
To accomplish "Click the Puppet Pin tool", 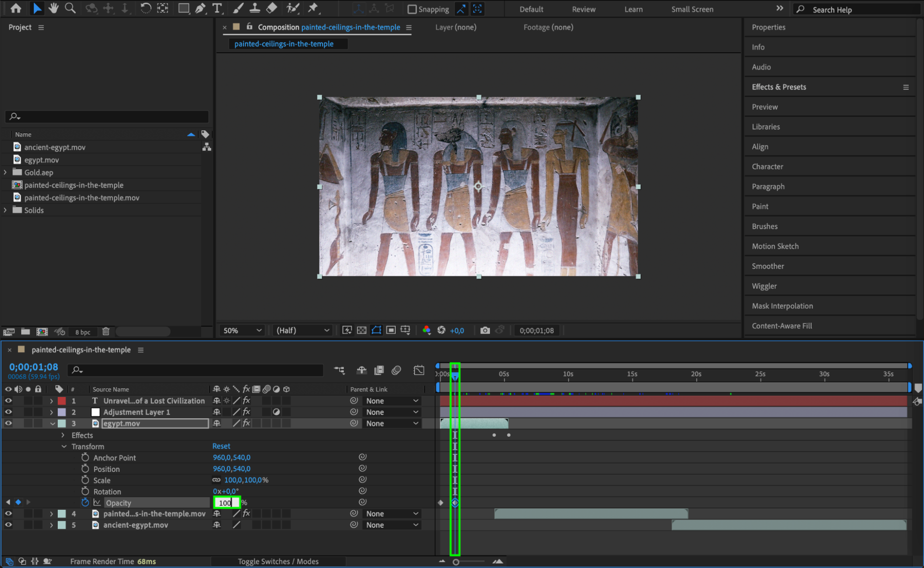I will point(313,8).
